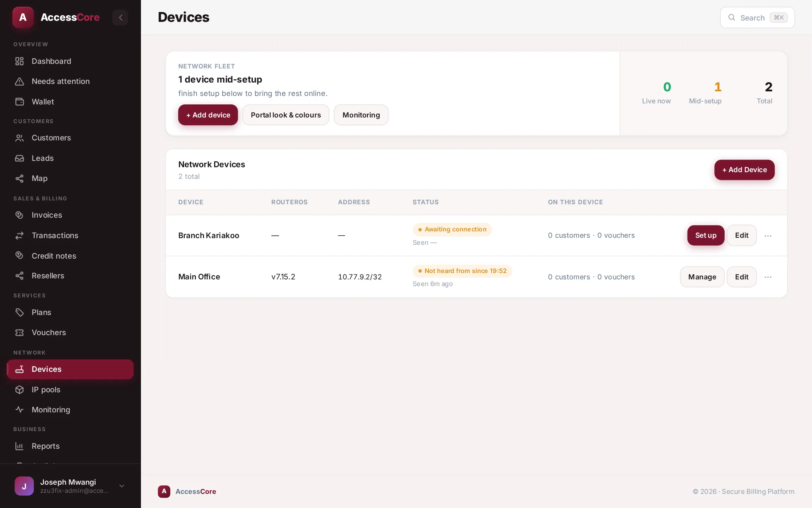Click the Awaiting connection status badge
This screenshot has width=812, height=508.
coord(453,229)
